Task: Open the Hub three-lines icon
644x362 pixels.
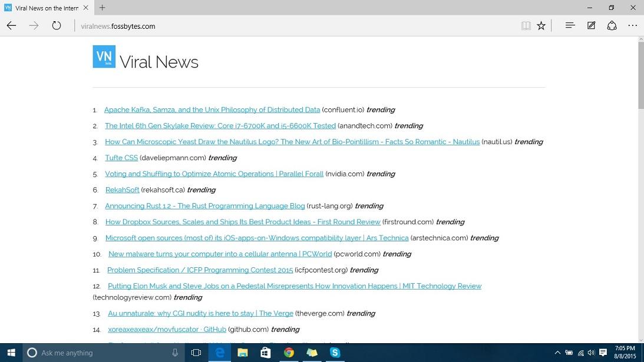Action: [570, 26]
